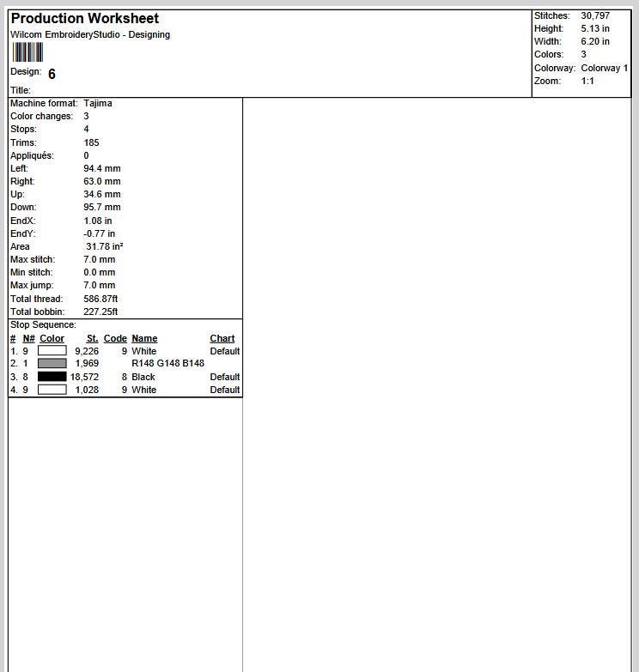Click the Name column header

pyautogui.click(x=144, y=338)
